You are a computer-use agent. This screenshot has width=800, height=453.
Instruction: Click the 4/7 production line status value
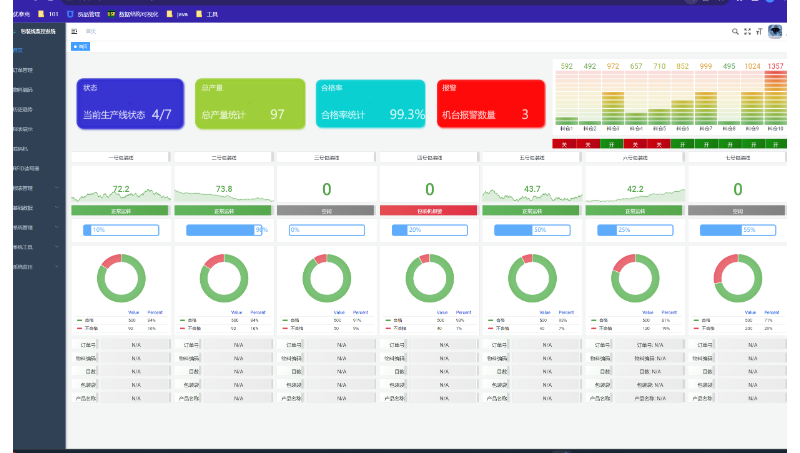pyautogui.click(x=162, y=114)
